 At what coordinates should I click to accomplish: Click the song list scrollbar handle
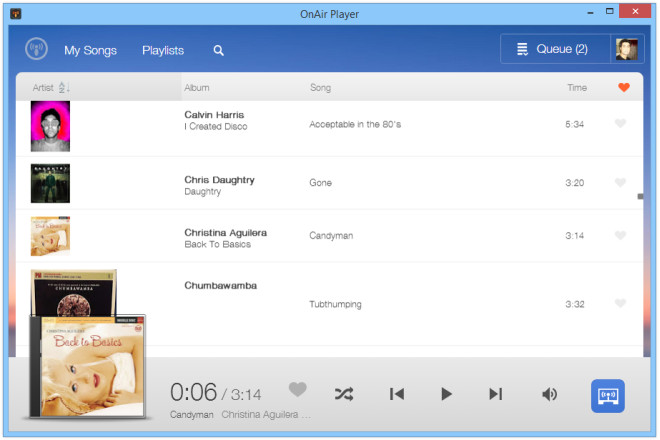(x=640, y=196)
